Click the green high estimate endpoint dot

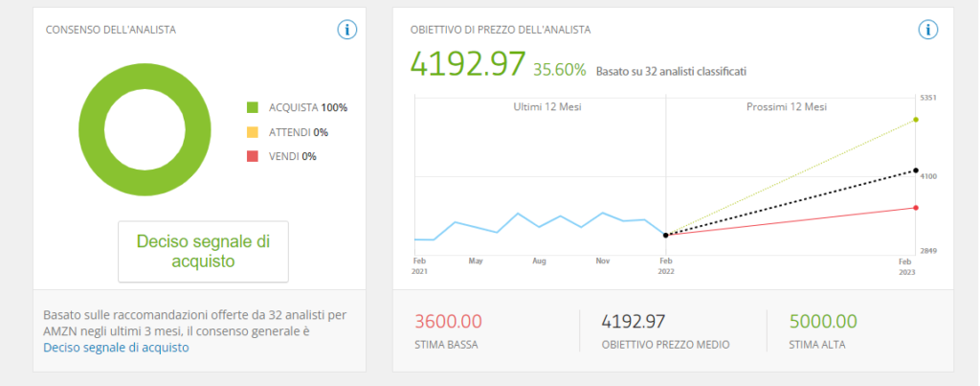tap(916, 119)
